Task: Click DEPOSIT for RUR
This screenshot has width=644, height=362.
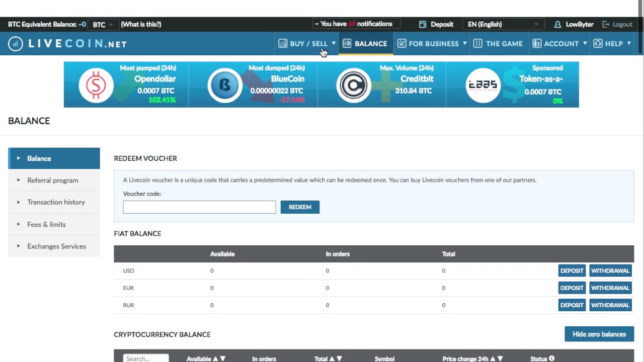Action: tap(572, 305)
